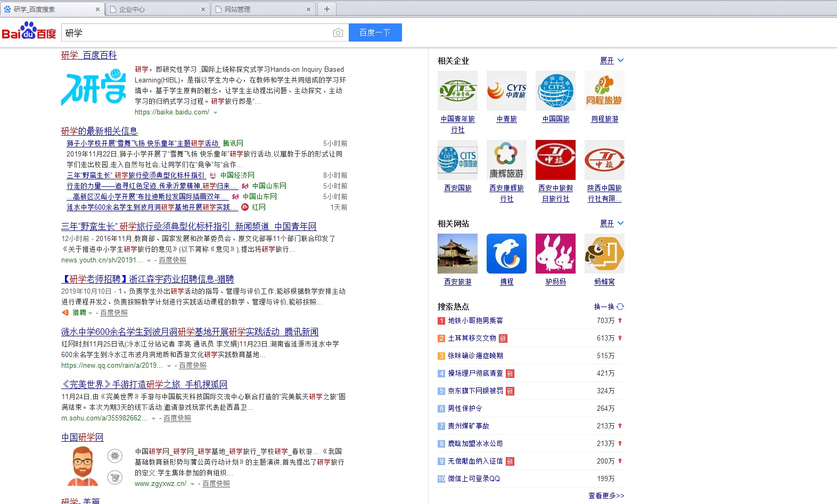The height and width of the screenshot is (504, 837).
Task: Open 腾讯网 source link
Action: [233, 143]
